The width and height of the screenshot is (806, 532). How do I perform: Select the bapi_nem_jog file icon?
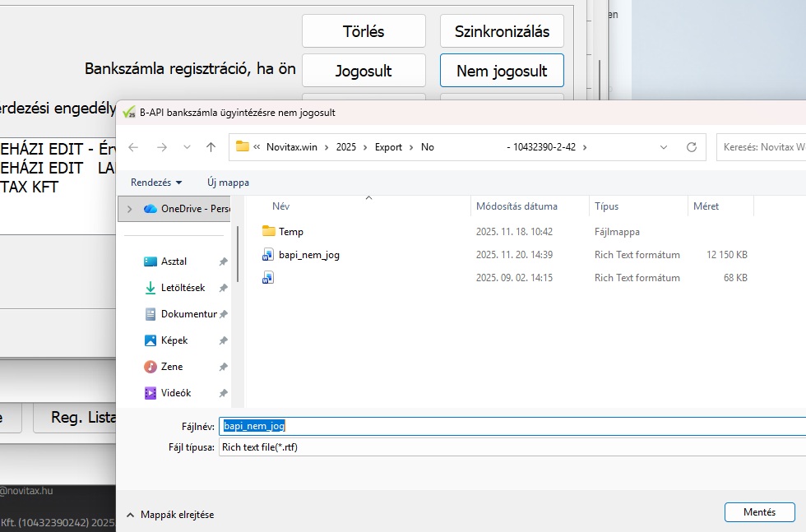point(268,255)
